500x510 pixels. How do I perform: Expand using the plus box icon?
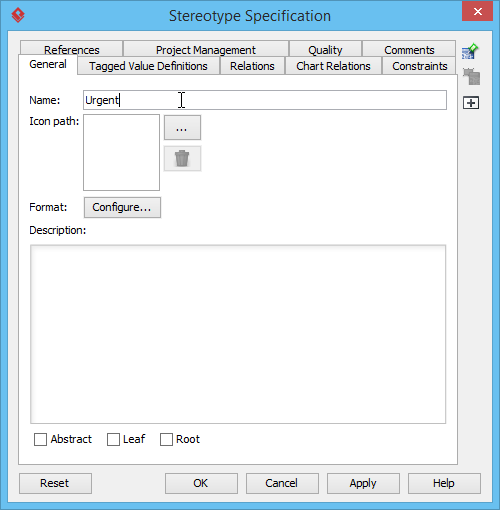click(471, 103)
